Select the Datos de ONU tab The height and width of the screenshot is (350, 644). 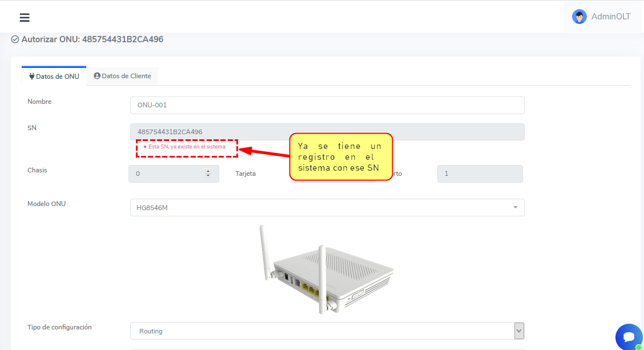(x=54, y=76)
